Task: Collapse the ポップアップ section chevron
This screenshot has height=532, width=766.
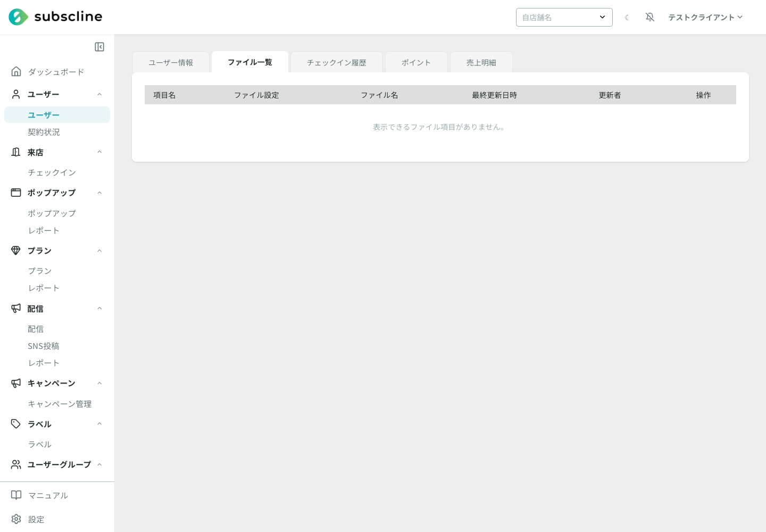Action: [x=99, y=193]
